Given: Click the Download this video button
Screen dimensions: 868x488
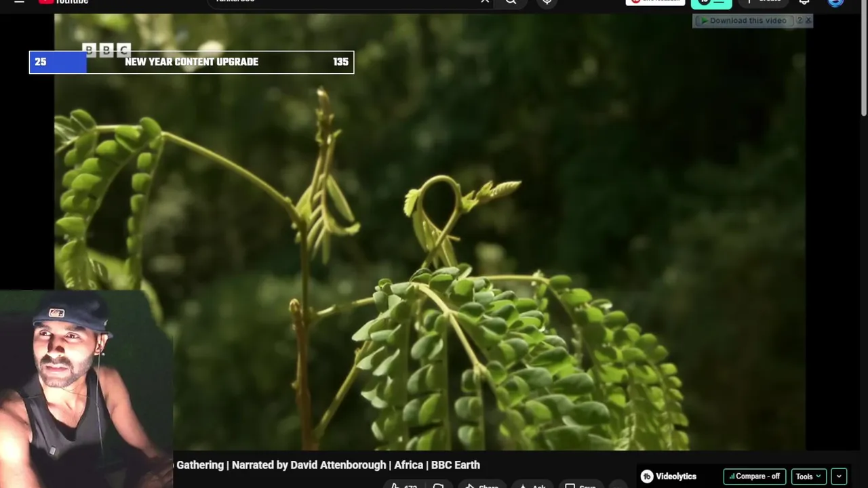Looking at the screenshot, I should (x=743, y=21).
